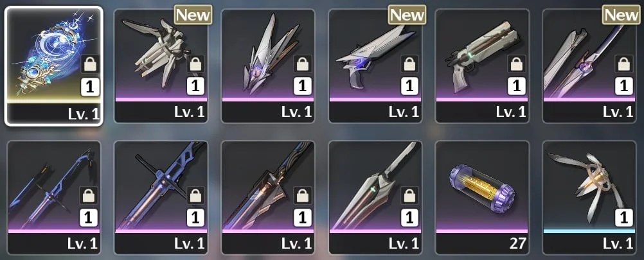Select the sleek white pistol marked New
The width and height of the screenshot is (644, 260).
pyautogui.click(x=375, y=65)
